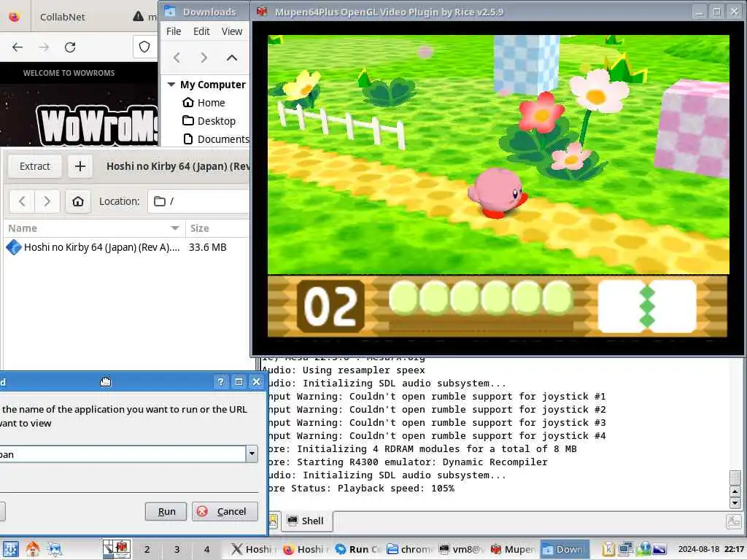747x560 pixels.
Task: Click Kirby in the Mupen64Plus game view
Action: tap(498, 192)
